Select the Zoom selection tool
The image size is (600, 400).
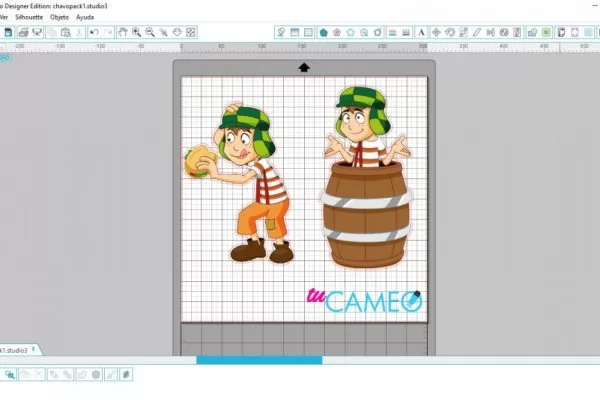[164, 32]
